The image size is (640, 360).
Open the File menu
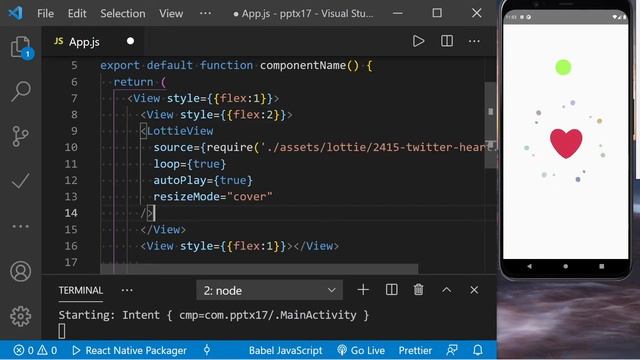pos(45,13)
